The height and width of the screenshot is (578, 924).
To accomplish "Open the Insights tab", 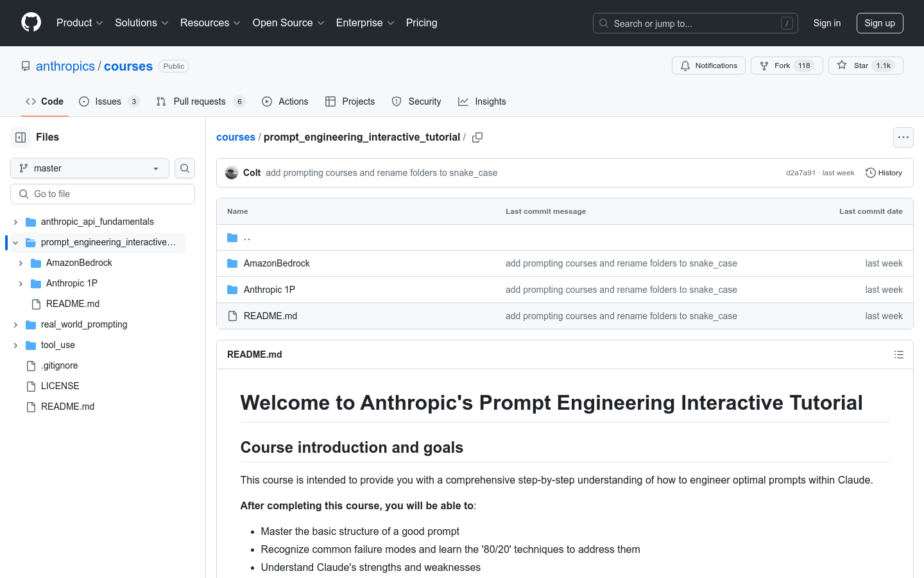I will coord(482,101).
